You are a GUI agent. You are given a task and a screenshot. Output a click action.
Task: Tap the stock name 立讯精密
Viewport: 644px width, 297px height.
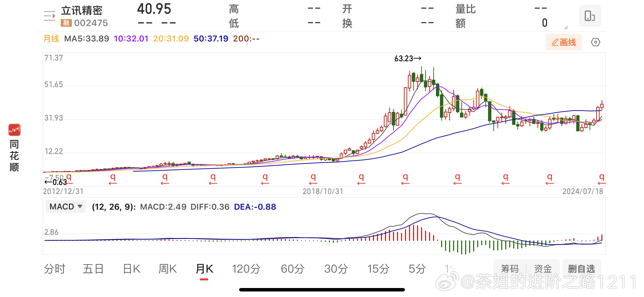[x=82, y=11]
